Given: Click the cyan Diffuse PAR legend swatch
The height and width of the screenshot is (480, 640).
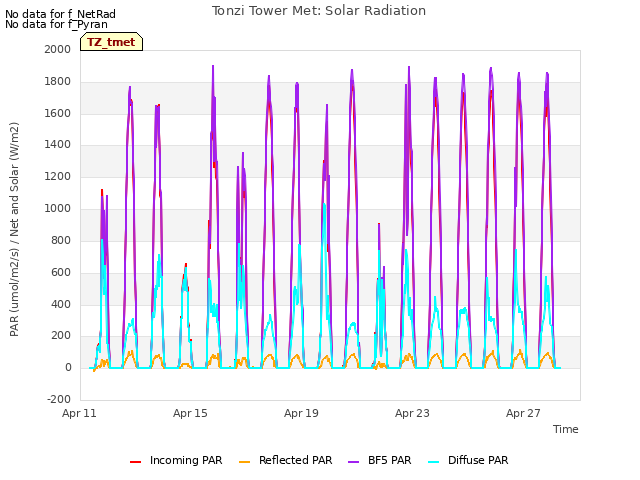Looking at the screenshot, I should click(433, 462).
